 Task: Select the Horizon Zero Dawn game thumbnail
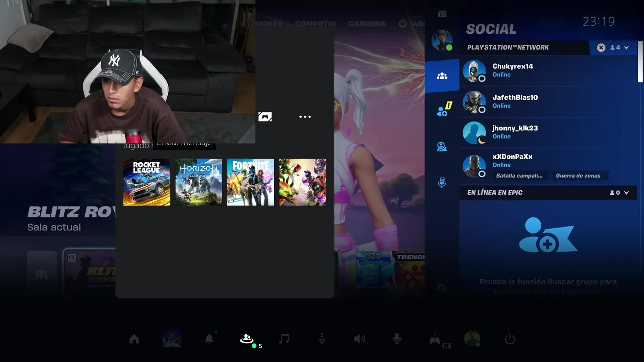198,182
